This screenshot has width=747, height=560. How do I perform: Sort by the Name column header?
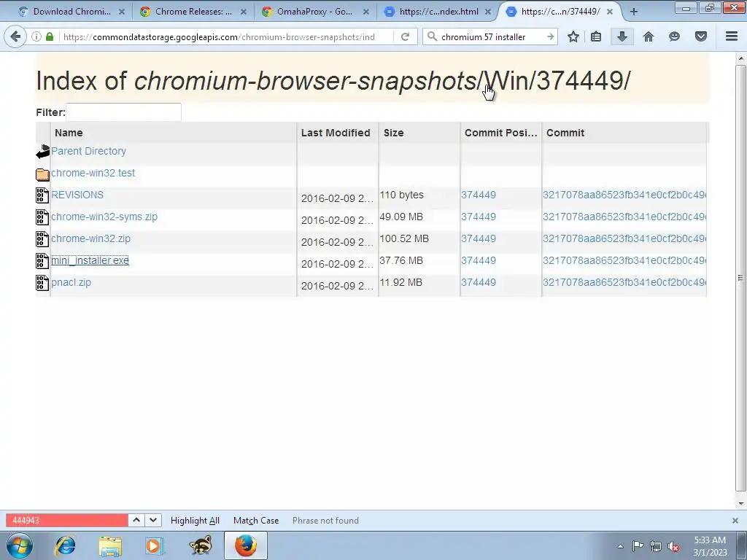click(x=174, y=133)
